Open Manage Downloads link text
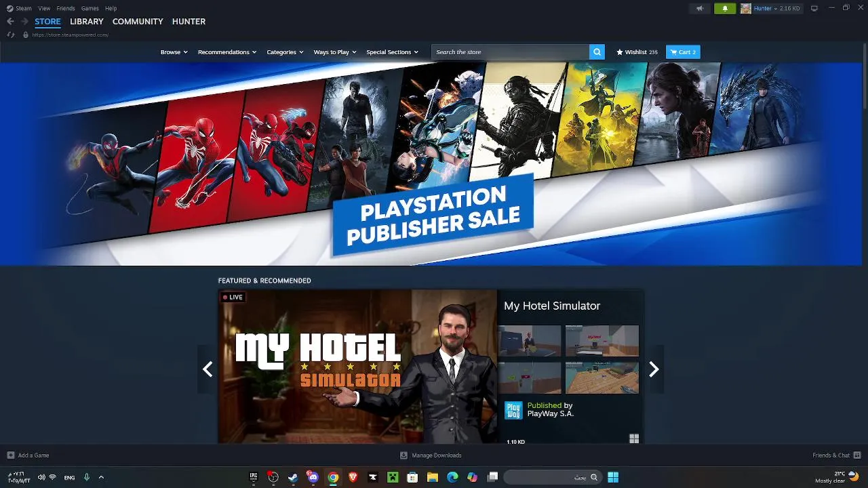Screen dimensions: 868x488 click(437, 455)
